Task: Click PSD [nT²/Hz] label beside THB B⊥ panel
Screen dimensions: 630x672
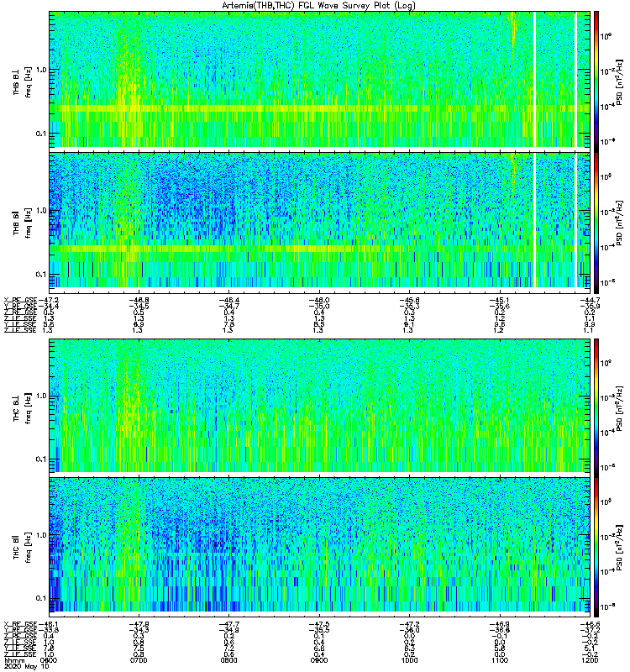Action: [620, 82]
